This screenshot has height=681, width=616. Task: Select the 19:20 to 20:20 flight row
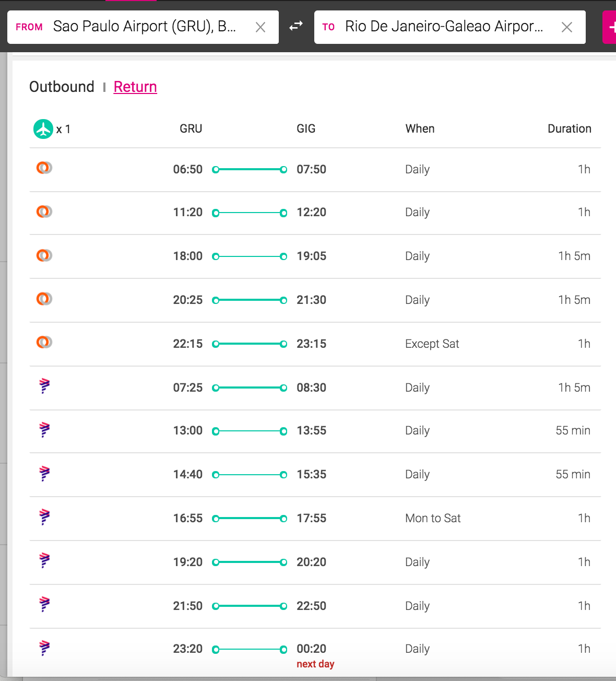click(x=315, y=562)
